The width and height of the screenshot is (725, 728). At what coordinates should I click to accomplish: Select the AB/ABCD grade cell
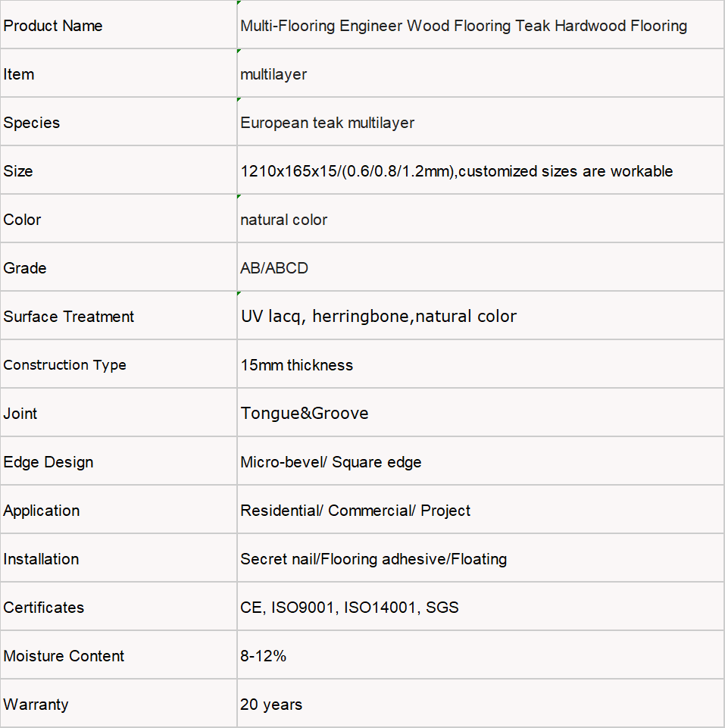480,267
